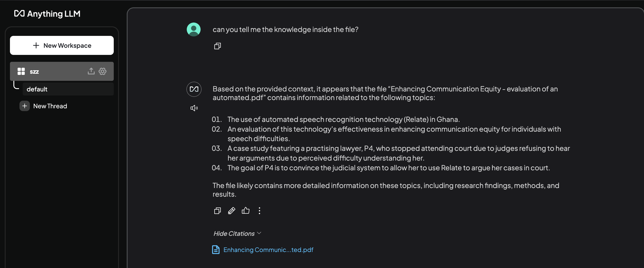Play response aloud with speaker icon

click(x=194, y=108)
